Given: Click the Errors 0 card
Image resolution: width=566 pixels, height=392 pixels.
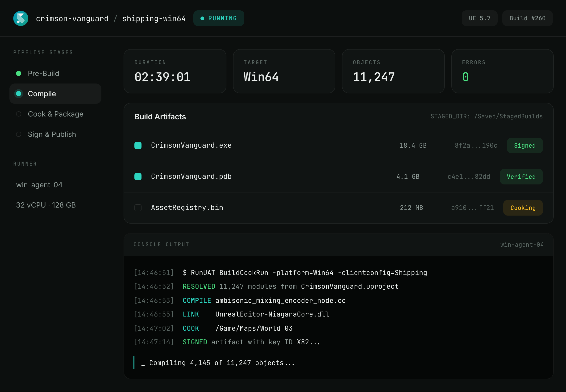Looking at the screenshot, I should [502, 71].
